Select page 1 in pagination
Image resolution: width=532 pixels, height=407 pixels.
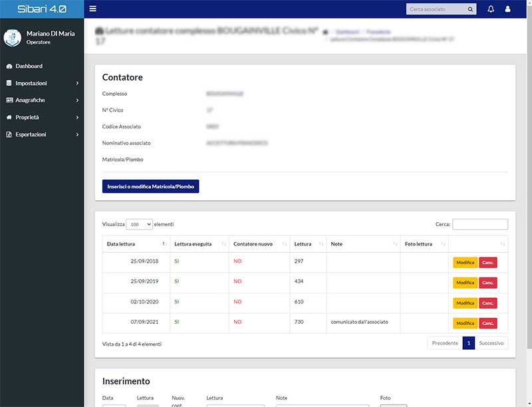(x=469, y=343)
